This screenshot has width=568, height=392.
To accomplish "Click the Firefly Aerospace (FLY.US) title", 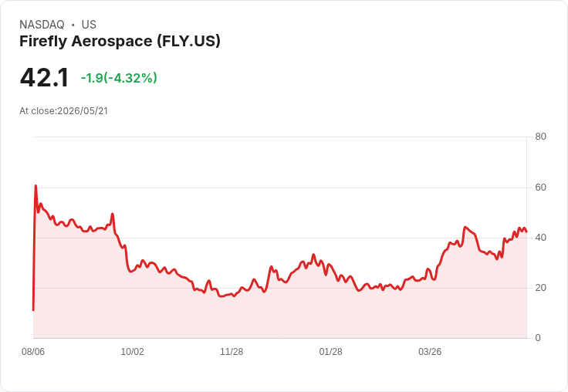I will [120, 41].
